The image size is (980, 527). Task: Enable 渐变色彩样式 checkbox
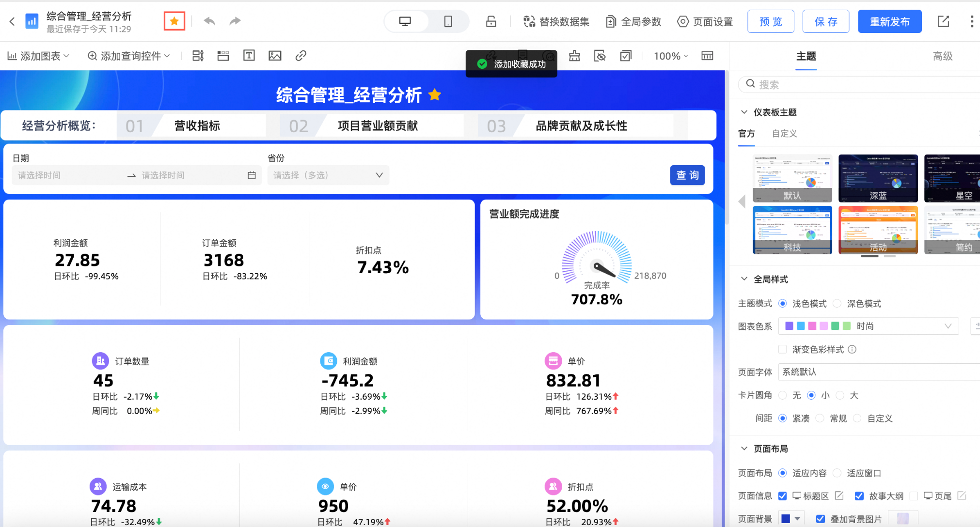click(782, 349)
